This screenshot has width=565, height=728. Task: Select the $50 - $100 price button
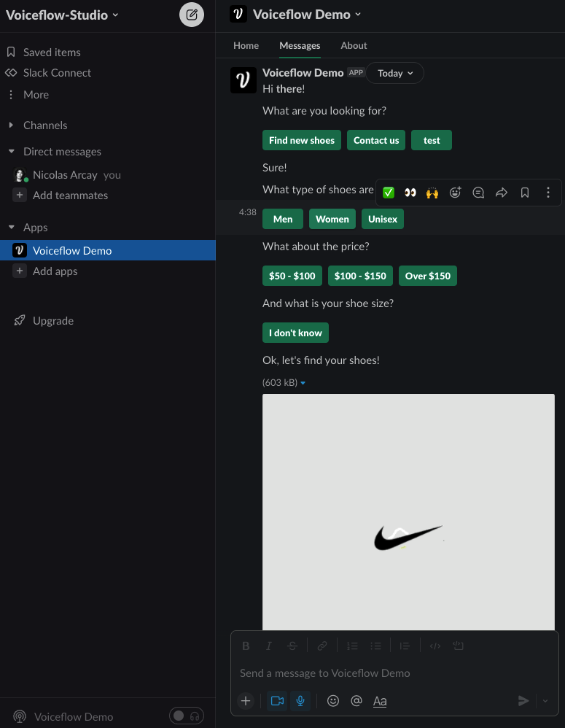tap(292, 276)
